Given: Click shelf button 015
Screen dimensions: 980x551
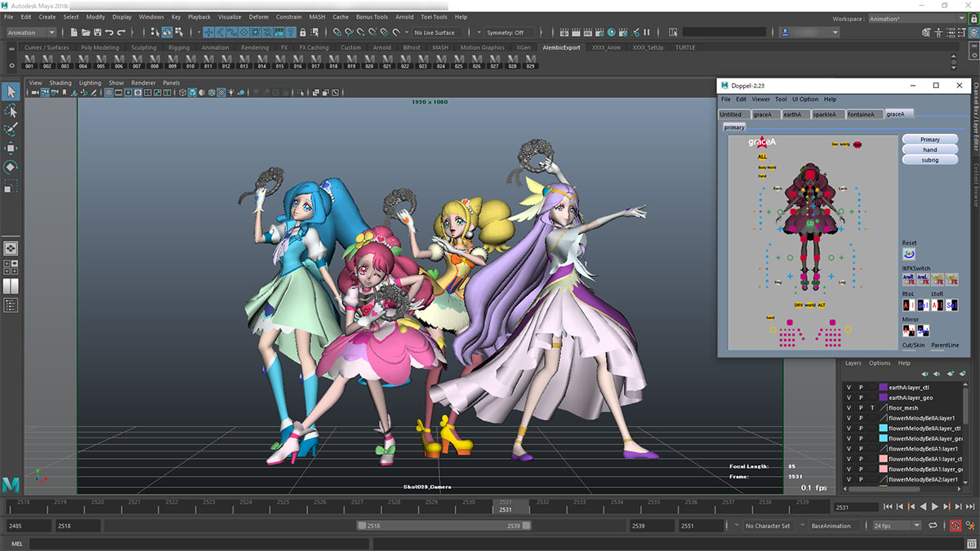Looking at the screenshot, I should coord(280,61).
